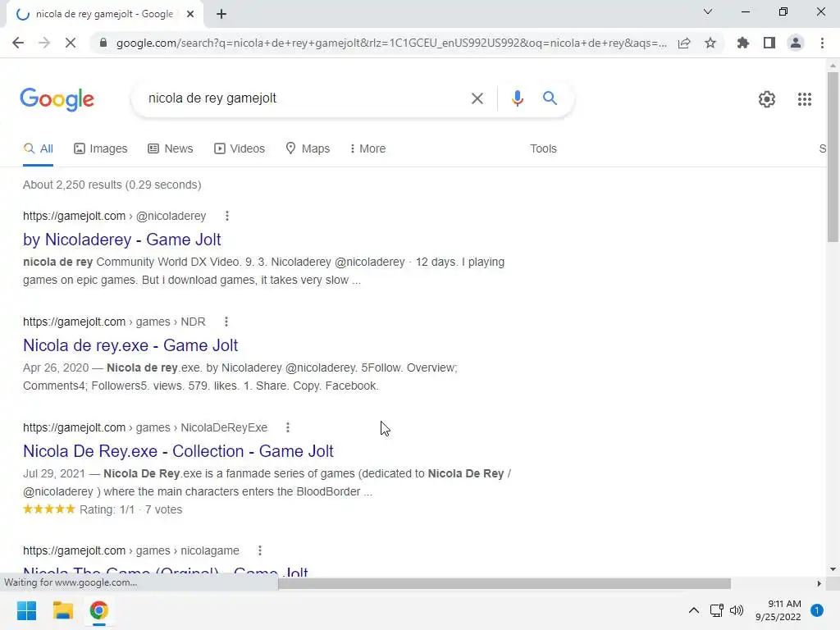Image resolution: width=840 pixels, height=630 pixels.
Task: Click the blue search magnifier icon
Action: (550, 98)
